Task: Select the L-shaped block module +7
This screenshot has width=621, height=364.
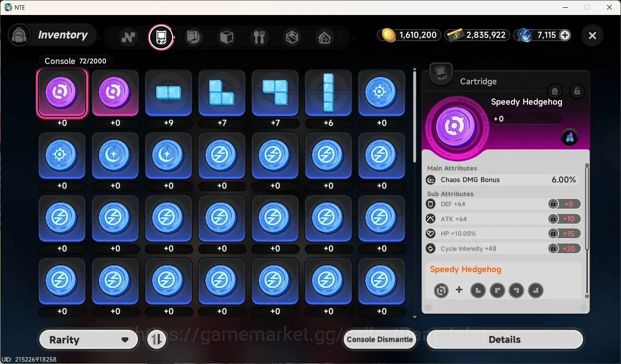Action: coord(222,93)
